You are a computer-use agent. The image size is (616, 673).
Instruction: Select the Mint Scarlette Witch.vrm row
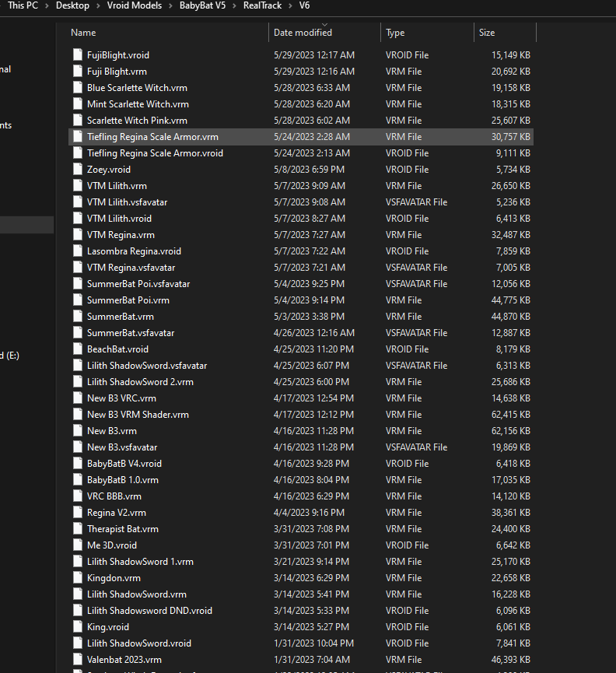[138, 104]
